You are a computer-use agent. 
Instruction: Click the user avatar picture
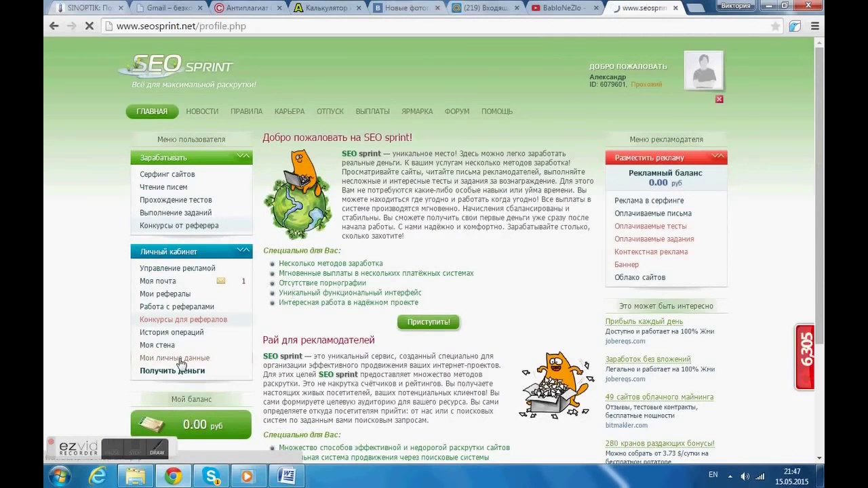[703, 70]
